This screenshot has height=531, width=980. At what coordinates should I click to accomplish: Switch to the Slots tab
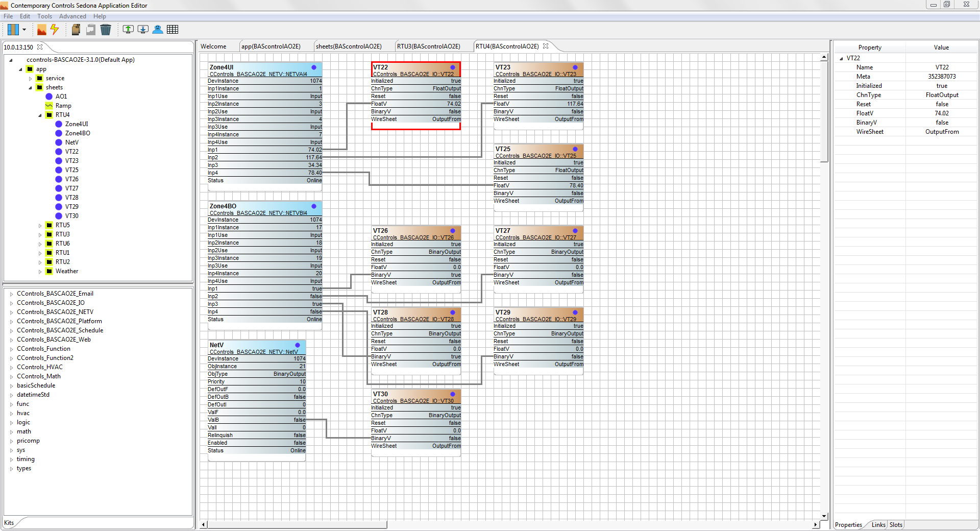point(895,524)
